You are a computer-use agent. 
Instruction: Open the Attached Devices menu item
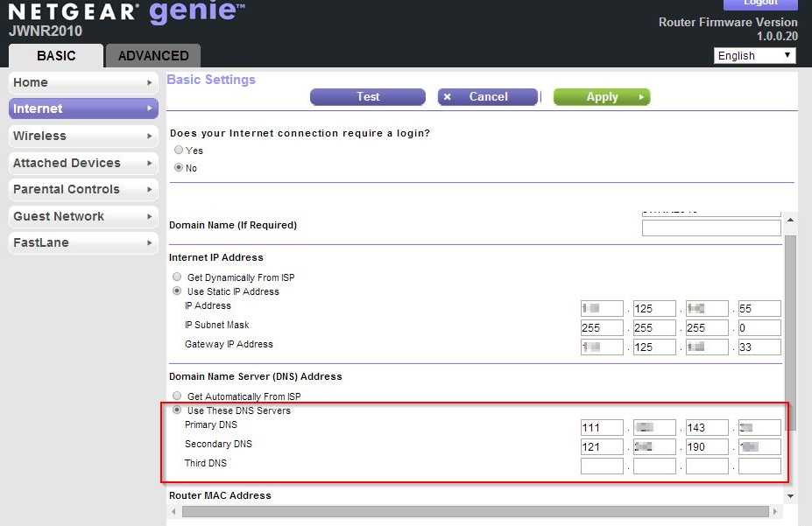click(67, 163)
